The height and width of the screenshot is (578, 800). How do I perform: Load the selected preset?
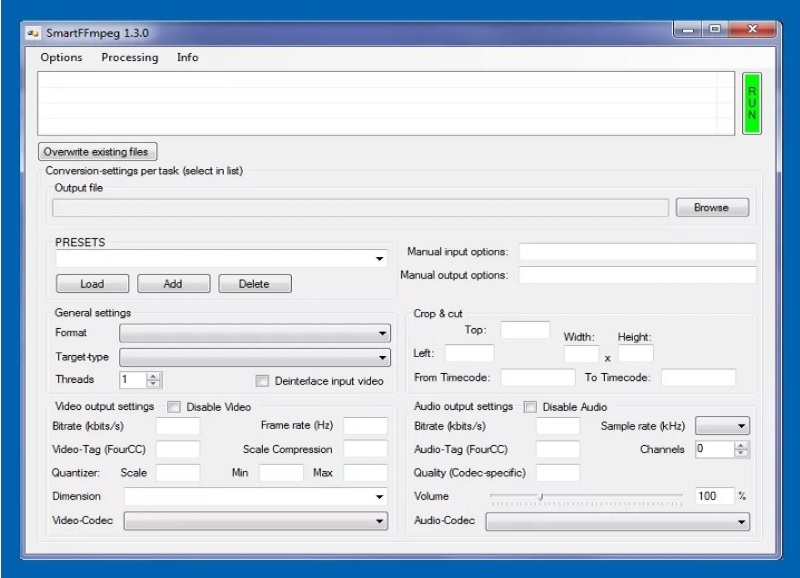tap(91, 283)
